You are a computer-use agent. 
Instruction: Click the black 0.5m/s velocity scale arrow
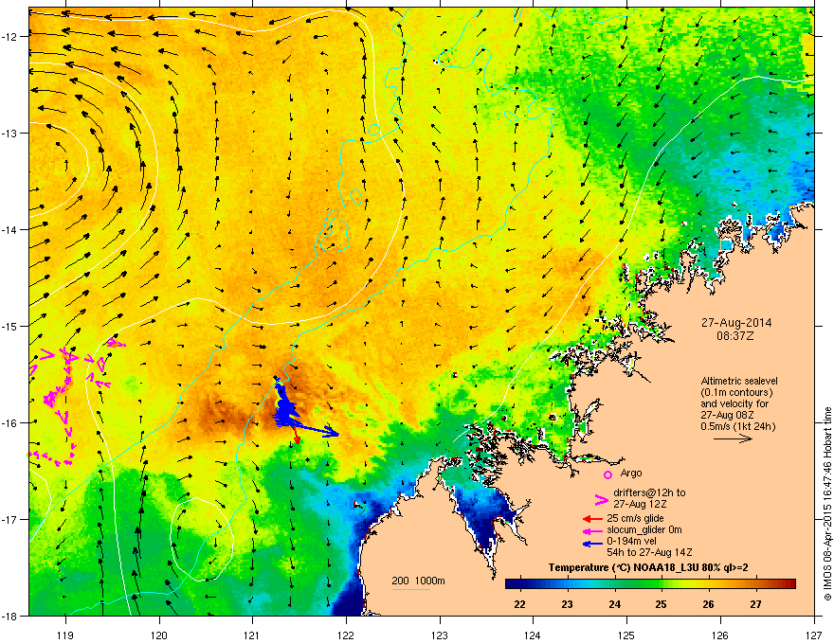point(733,438)
